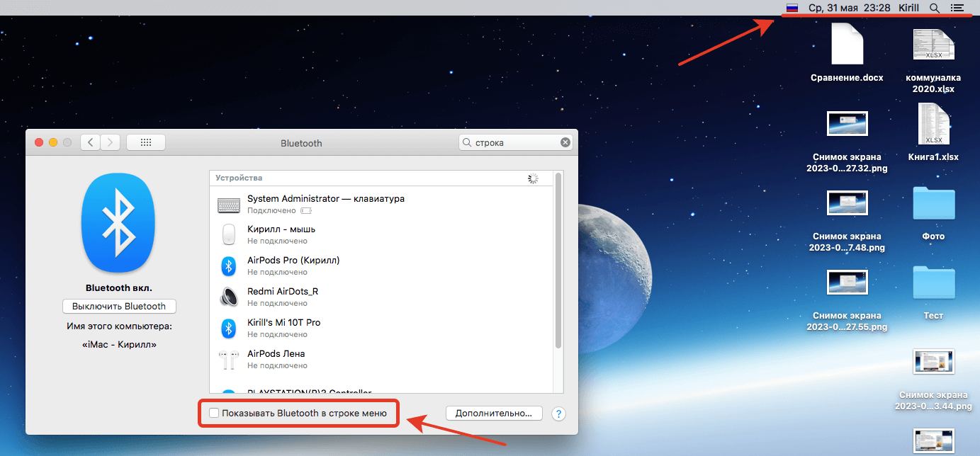Click the device list vertical scrollbar
This screenshot has height=456, width=980.
pyautogui.click(x=558, y=262)
